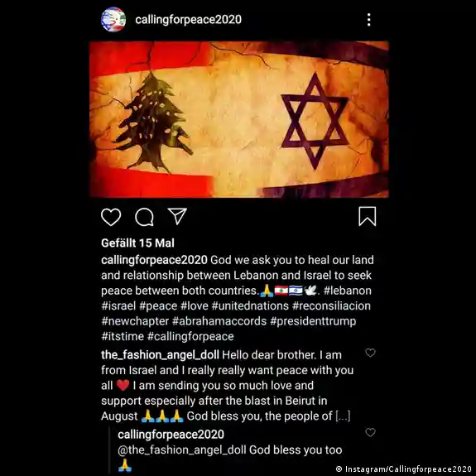This screenshot has height=476, width=476.
Task: Open three-dot options menu
Action: 369,20
